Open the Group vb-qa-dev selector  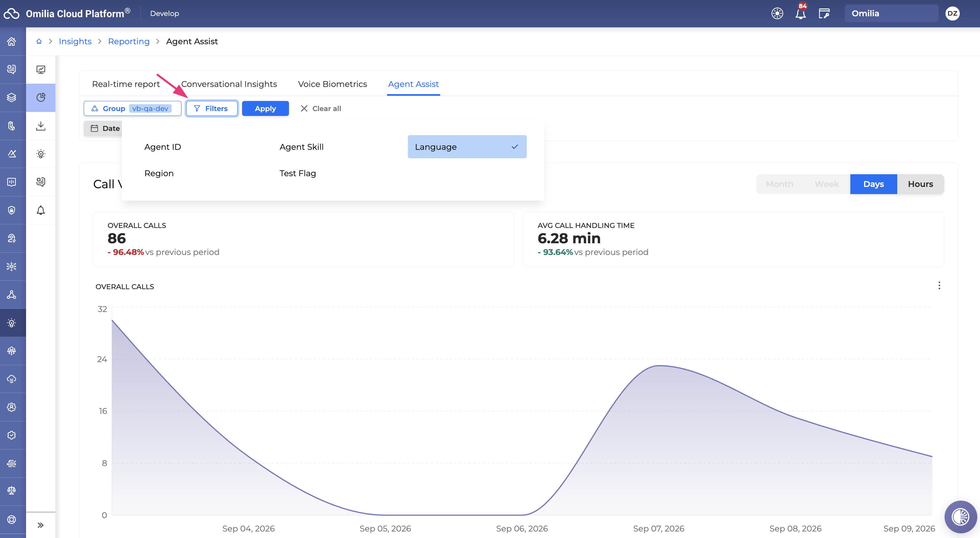pos(132,108)
